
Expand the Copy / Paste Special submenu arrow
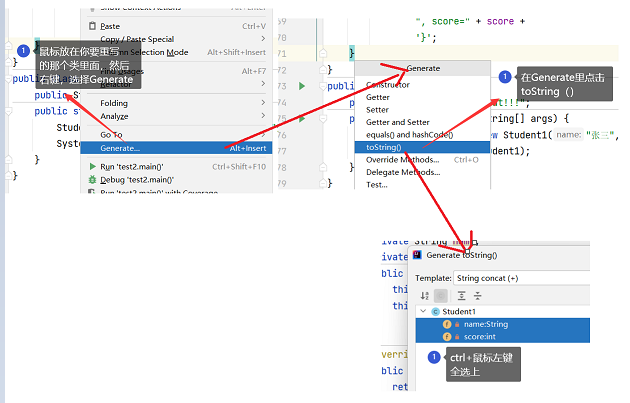pyautogui.click(x=263, y=39)
